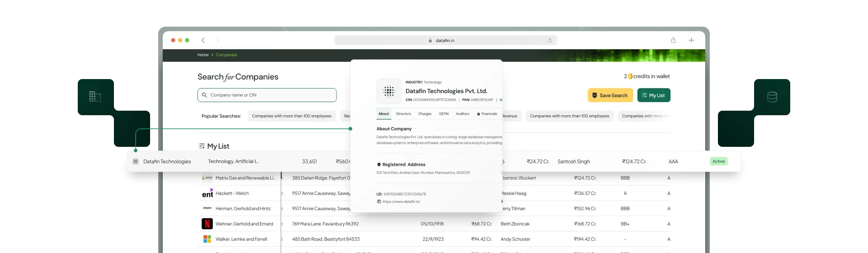Click the ₹168.72 Cr. value
868x253 pixels.
click(585, 224)
